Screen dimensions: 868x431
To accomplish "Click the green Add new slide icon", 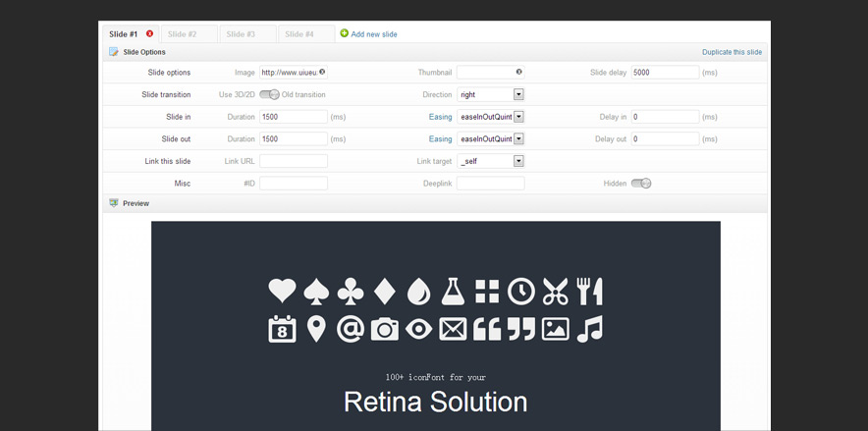I will click(x=344, y=33).
